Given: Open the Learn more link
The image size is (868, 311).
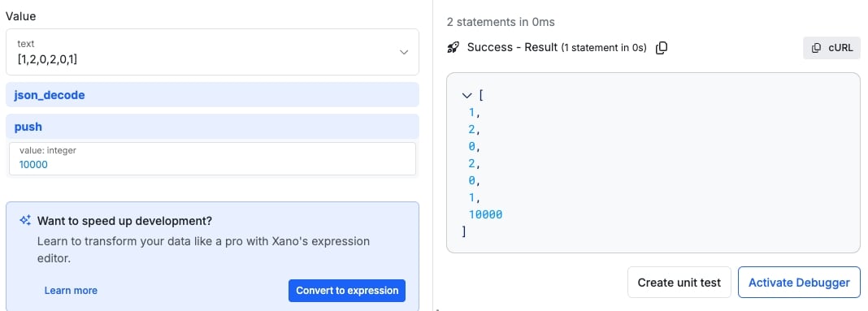Looking at the screenshot, I should (71, 291).
